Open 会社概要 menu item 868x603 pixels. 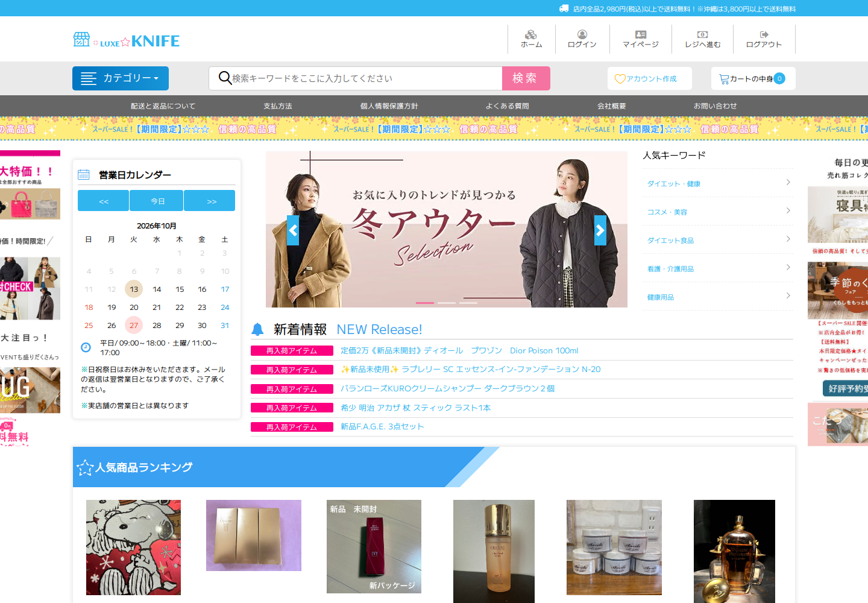click(612, 106)
